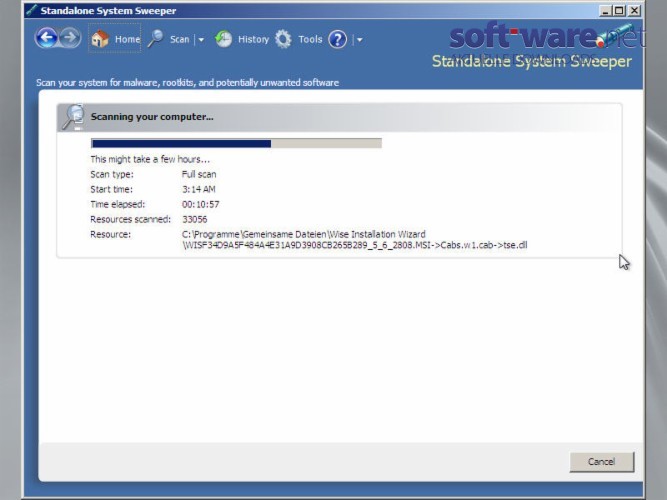This screenshot has width=667, height=500.
Task: Click the History clock icon
Action: click(223, 39)
